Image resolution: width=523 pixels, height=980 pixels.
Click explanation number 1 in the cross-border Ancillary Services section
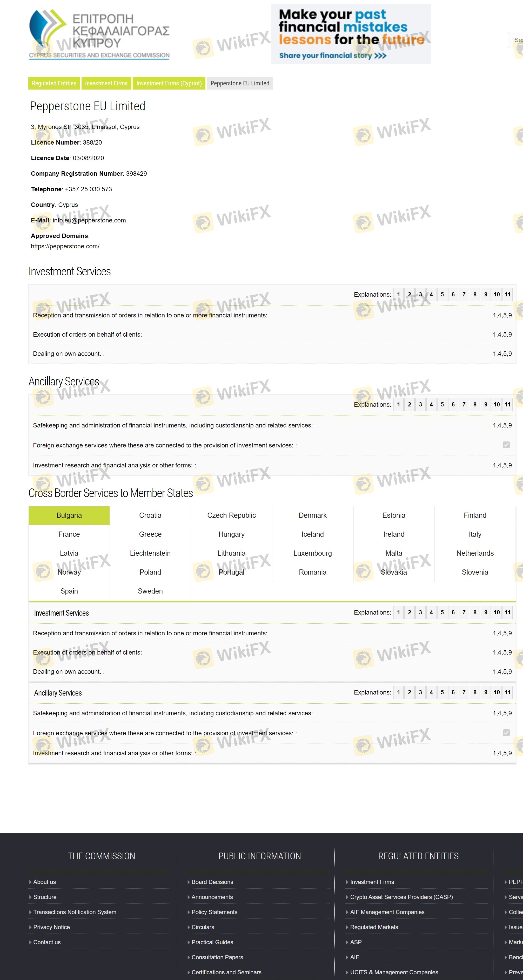[x=399, y=692]
